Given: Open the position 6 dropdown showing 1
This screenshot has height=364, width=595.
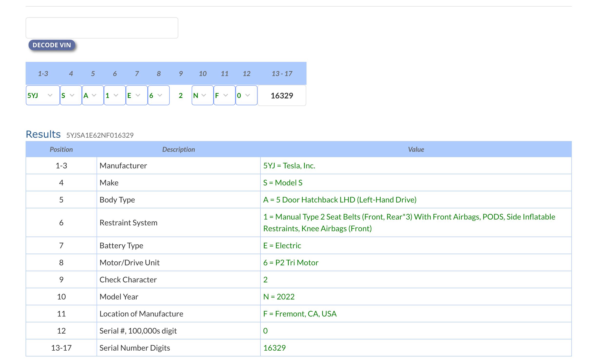Looking at the screenshot, I should coord(115,95).
